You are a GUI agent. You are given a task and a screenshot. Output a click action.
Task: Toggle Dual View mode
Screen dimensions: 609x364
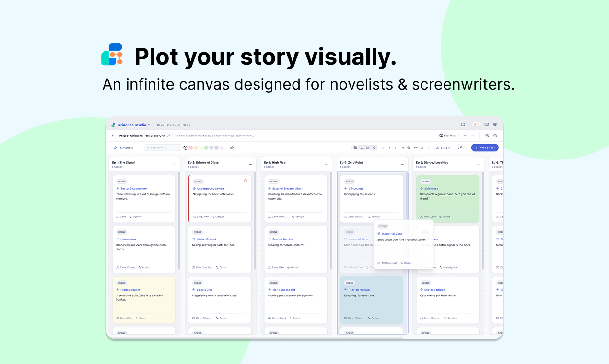447,136
